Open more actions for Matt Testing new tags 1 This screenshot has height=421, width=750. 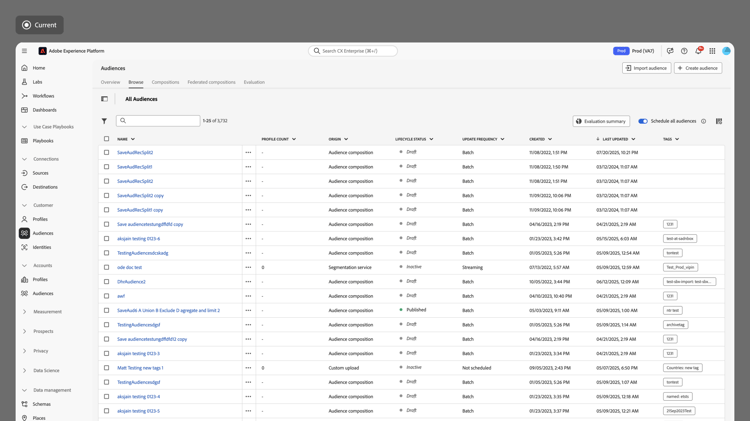tap(248, 368)
